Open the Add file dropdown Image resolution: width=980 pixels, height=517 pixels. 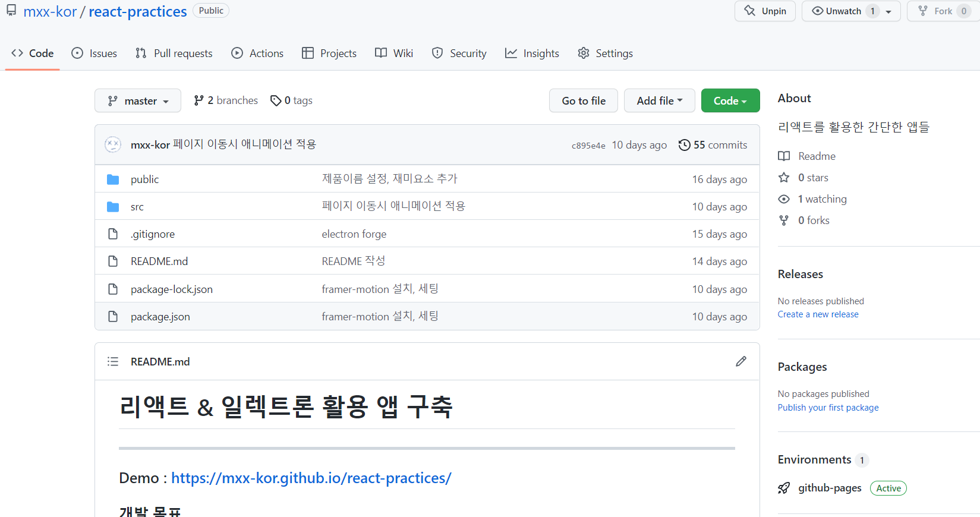tap(660, 101)
